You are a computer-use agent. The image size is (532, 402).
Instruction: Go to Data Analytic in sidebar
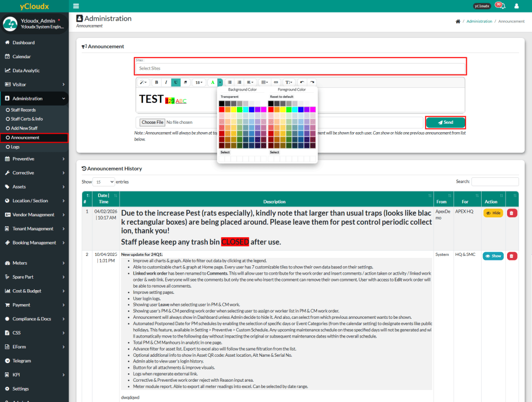(26, 71)
